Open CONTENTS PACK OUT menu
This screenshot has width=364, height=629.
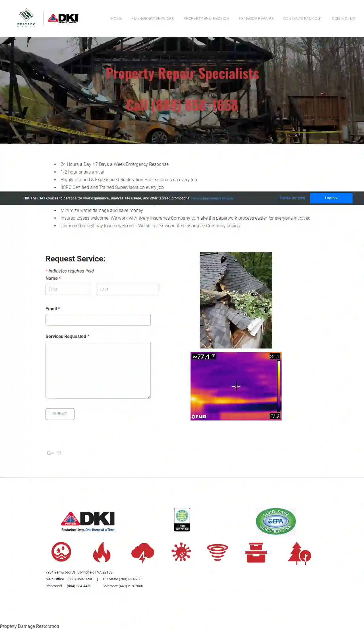[x=303, y=18]
